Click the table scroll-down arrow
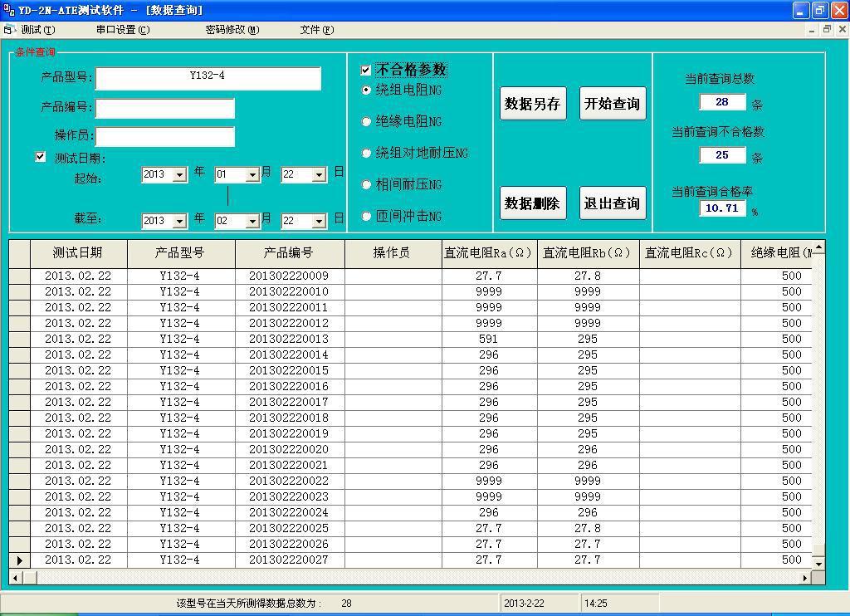The height and width of the screenshot is (616, 850). [x=818, y=563]
